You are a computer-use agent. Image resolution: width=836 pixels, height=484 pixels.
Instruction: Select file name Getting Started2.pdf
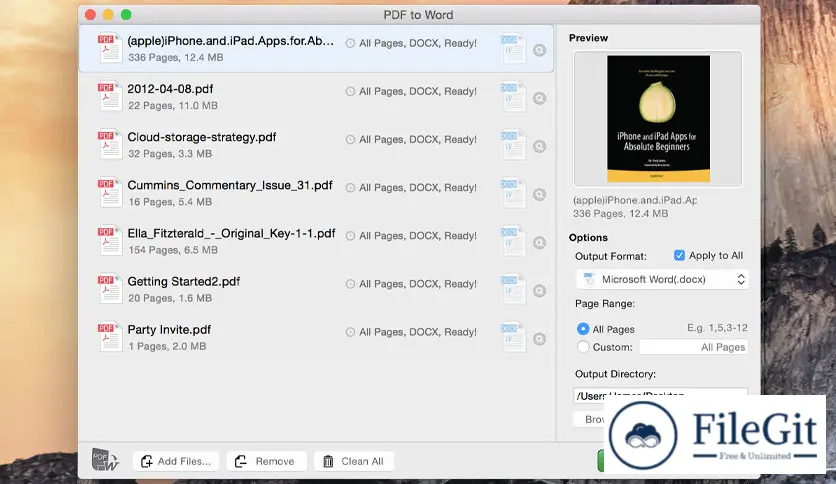coord(183,281)
